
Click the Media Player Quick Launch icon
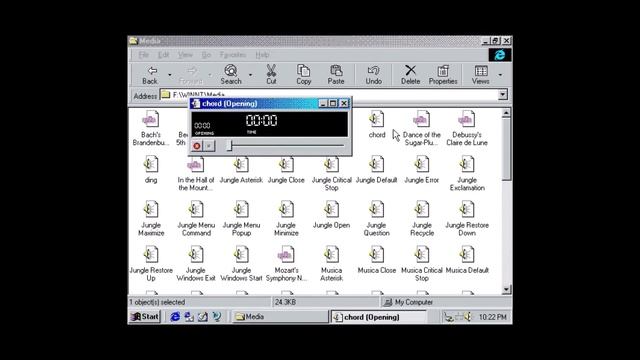[217, 316]
